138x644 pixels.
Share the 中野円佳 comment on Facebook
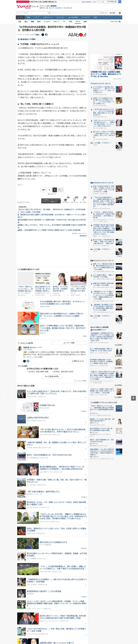point(28,361)
